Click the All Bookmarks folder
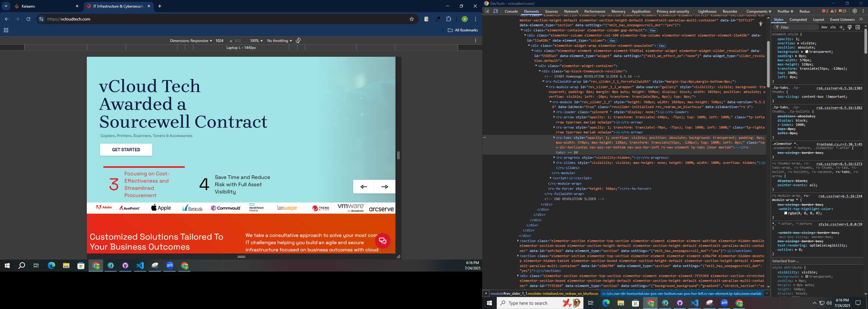 click(x=463, y=30)
